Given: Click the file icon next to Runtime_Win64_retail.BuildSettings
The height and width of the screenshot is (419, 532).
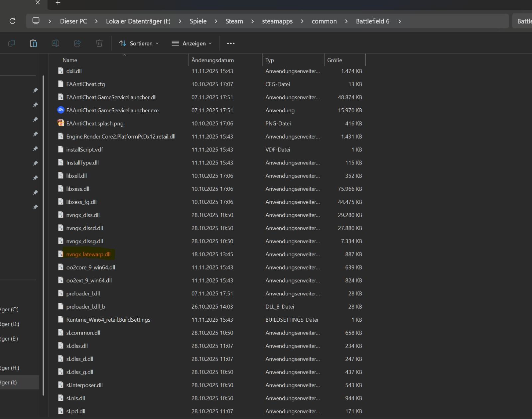Looking at the screenshot, I should point(61,319).
